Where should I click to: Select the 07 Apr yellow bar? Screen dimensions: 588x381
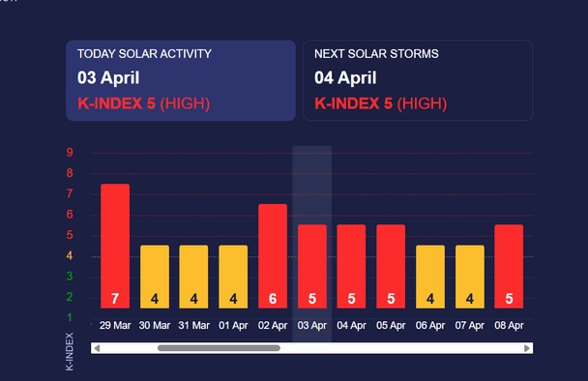point(470,277)
